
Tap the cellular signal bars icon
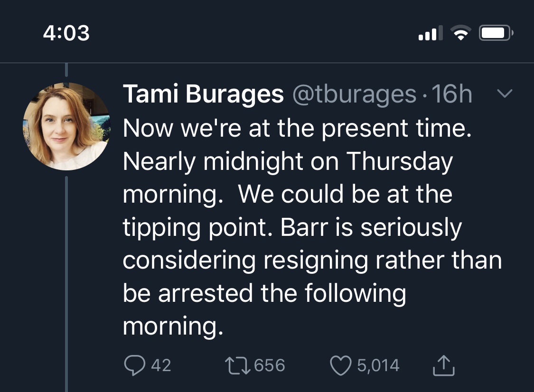click(x=430, y=33)
